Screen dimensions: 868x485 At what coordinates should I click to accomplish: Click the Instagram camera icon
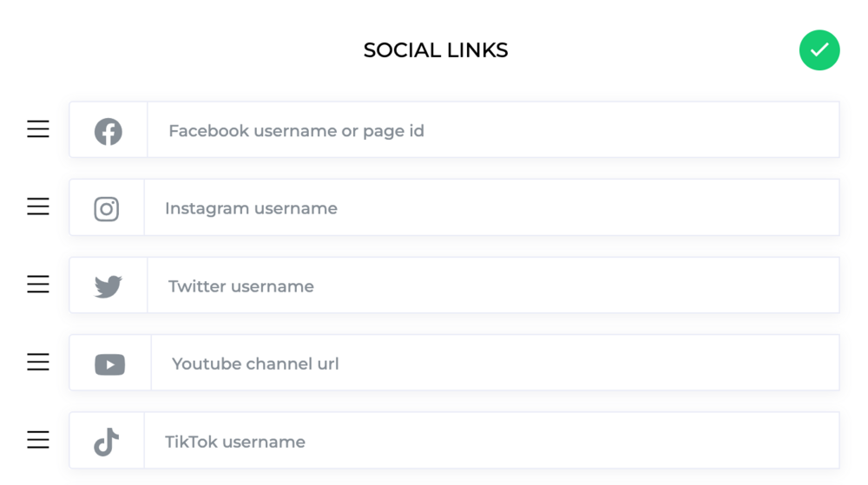click(106, 209)
